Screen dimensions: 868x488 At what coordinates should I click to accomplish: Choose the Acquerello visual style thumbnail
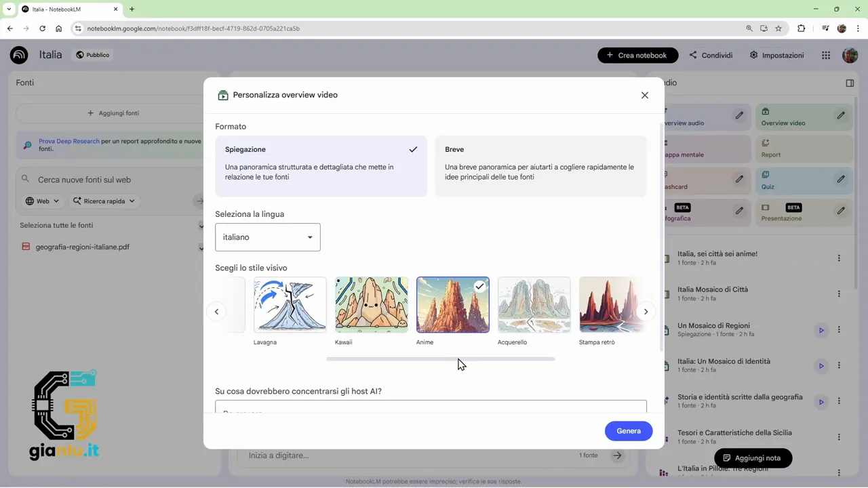click(x=534, y=305)
